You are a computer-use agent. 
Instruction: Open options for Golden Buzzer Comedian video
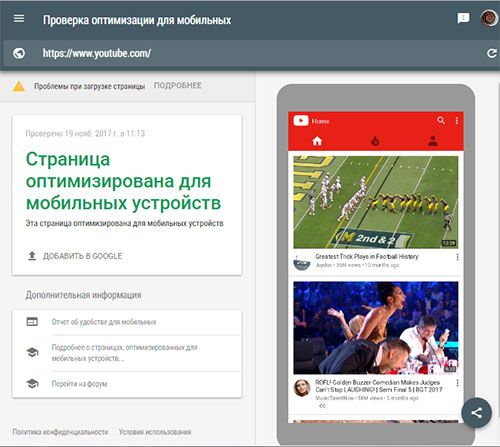[457, 383]
